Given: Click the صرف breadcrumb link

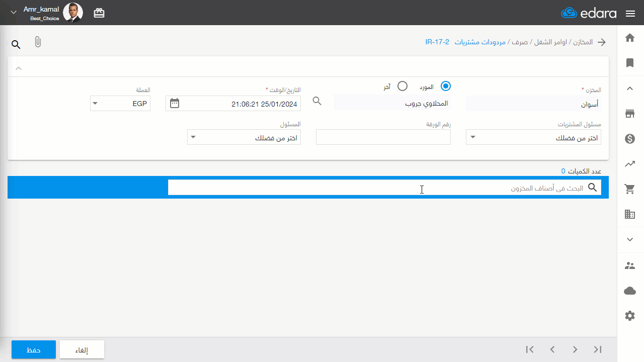Looking at the screenshot, I should [x=519, y=42].
